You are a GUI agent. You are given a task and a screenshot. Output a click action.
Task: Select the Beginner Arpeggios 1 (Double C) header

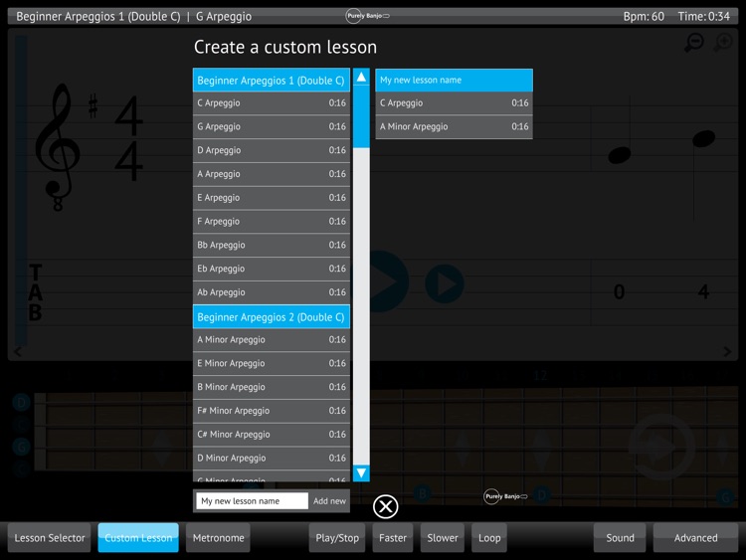(x=272, y=80)
